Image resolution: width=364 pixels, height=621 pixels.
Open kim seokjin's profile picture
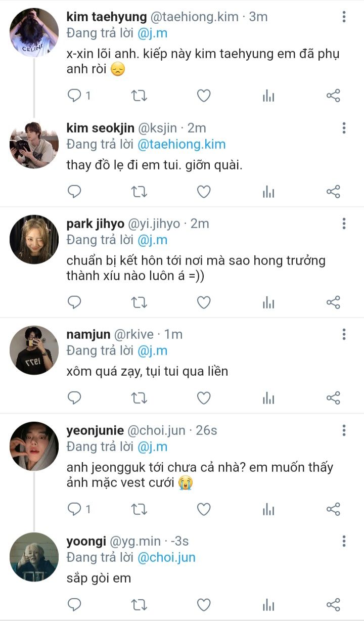pos(34,144)
